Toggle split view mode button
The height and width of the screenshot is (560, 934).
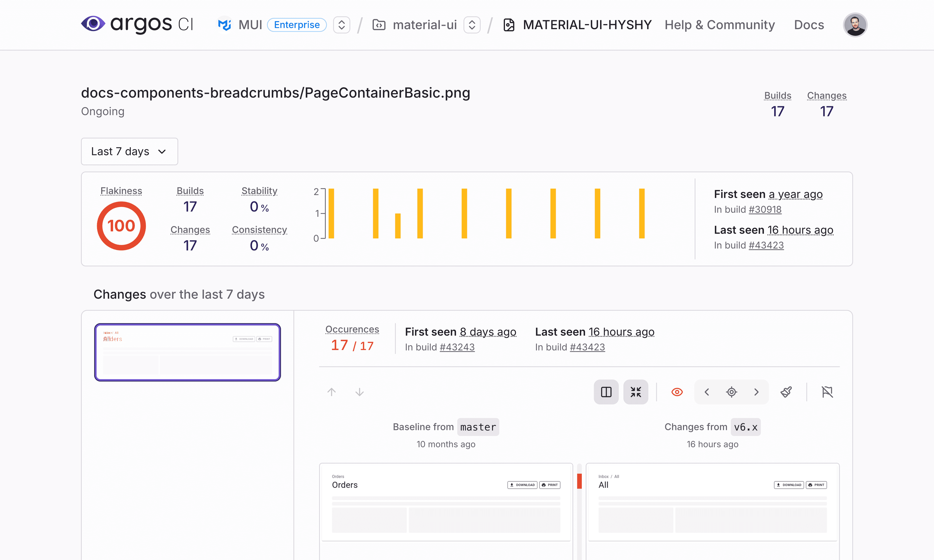[606, 392]
